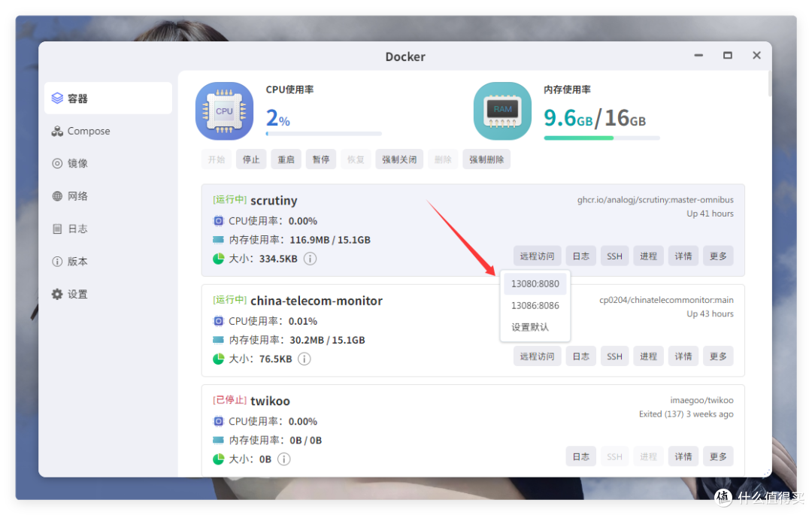Open 详情 for scrutiny container

click(x=683, y=256)
